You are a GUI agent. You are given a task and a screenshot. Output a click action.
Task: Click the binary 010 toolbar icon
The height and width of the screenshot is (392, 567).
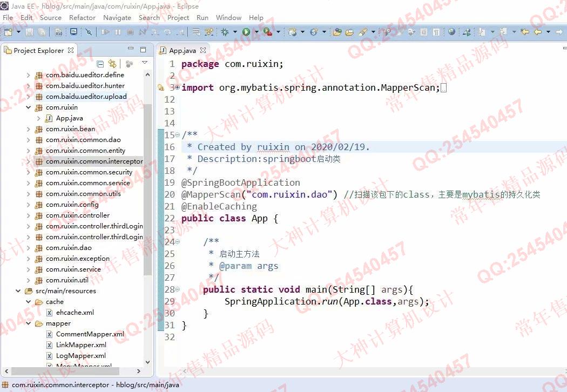click(x=58, y=32)
